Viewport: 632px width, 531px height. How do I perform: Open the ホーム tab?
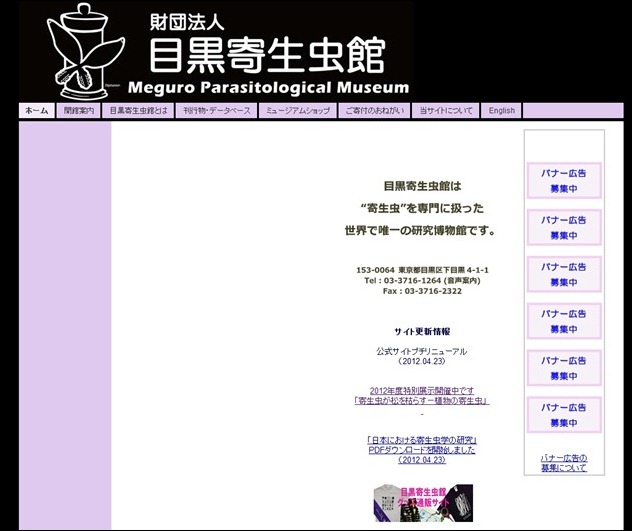coord(37,110)
